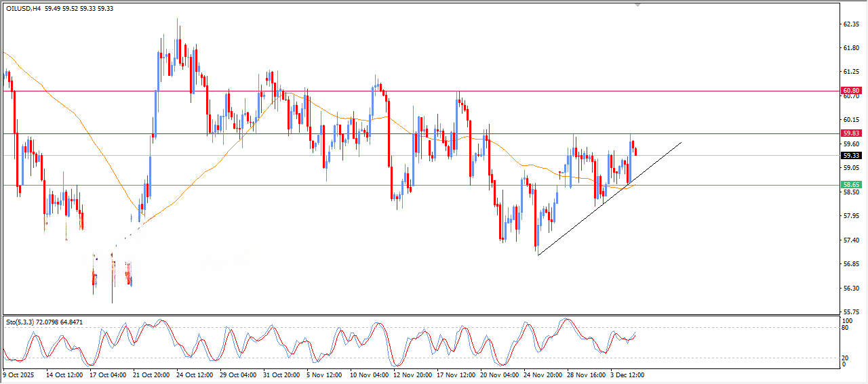The height and width of the screenshot is (384, 868).
Task: Click the 10 Nov 04:00 time label
Action: click(370, 374)
